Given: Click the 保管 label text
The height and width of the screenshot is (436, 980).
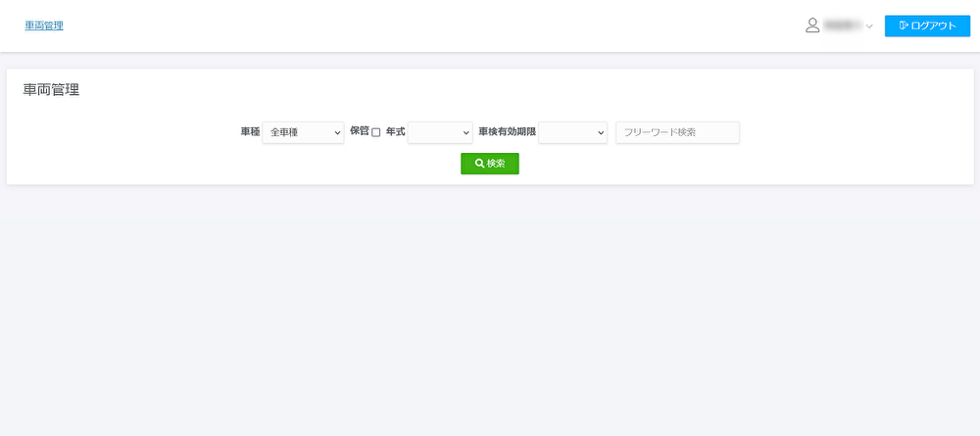Looking at the screenshot, I should click(x=359, y=131).
